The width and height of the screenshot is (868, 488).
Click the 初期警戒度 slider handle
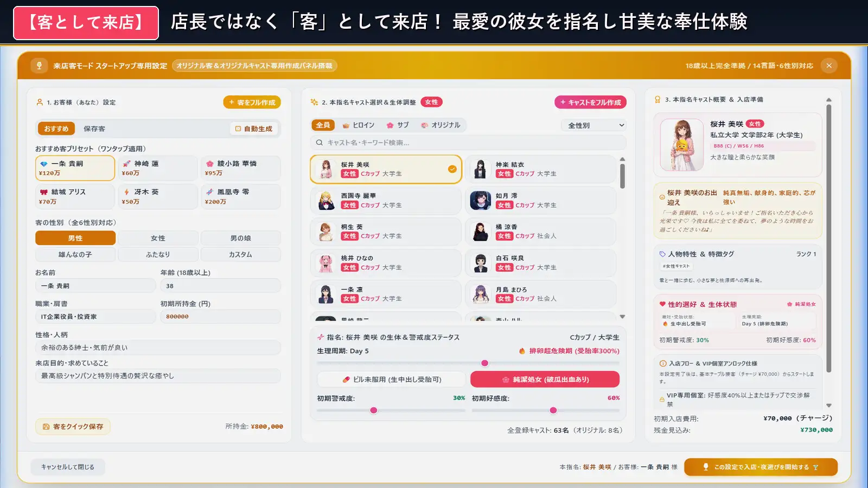[373, 410]
